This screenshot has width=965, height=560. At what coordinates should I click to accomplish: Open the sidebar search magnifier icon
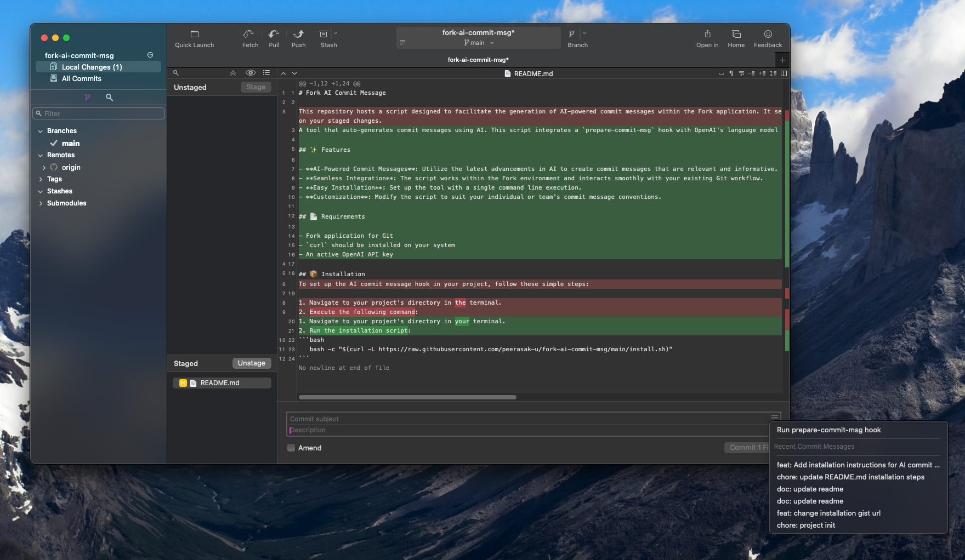click(x=109, y=97)
